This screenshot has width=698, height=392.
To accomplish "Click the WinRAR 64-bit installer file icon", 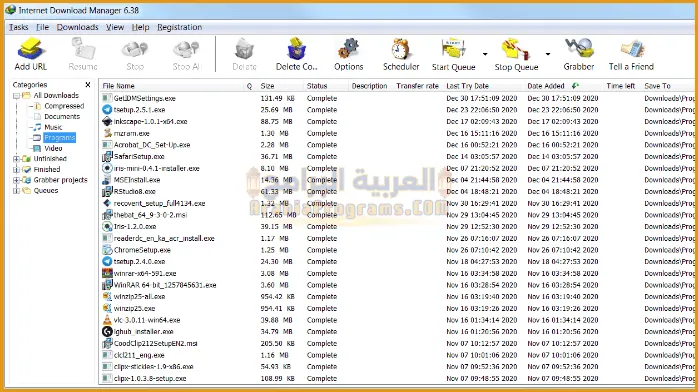I will [x=107, y=285].
